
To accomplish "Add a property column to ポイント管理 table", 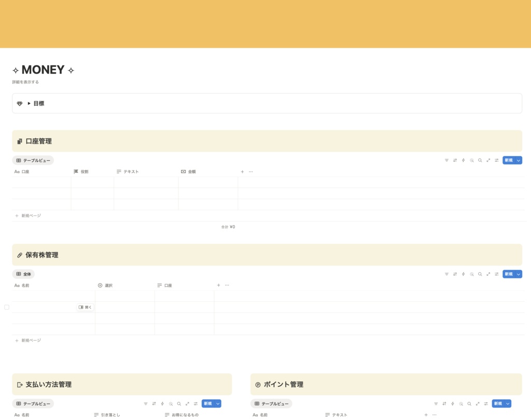I will point(426,415).
